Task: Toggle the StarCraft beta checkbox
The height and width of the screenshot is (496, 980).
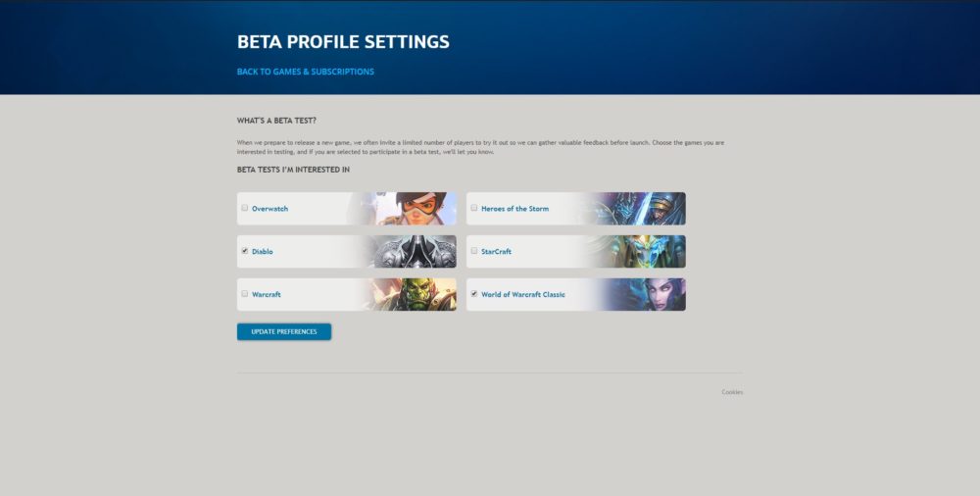Action: [474, 251]
